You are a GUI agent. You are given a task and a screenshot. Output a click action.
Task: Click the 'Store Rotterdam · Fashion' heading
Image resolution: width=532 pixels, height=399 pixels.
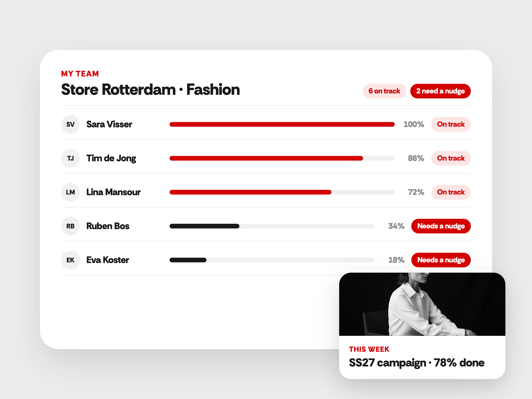click(x=150, y=90)
